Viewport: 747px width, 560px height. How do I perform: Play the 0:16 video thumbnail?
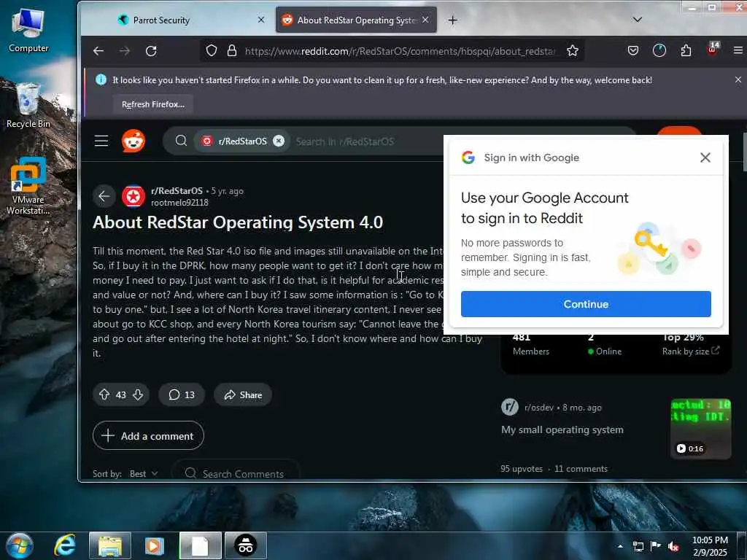(701, 429)
